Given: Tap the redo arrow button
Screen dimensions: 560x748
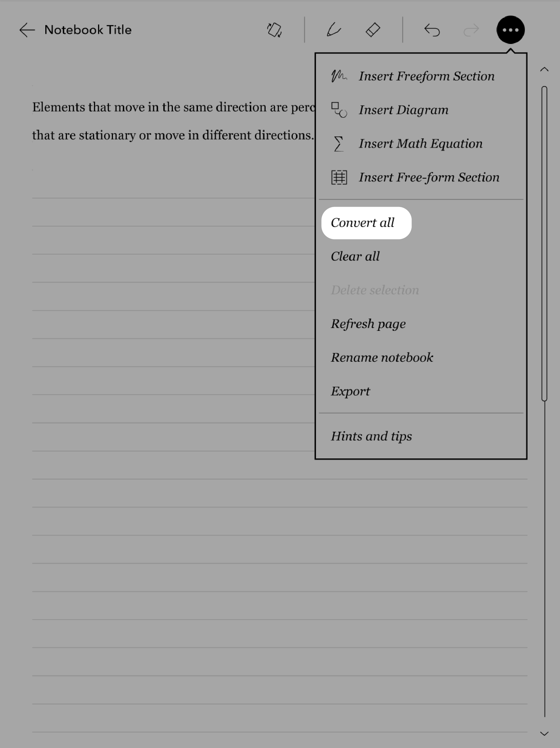Looking at the screenshot, I should tap(470, 29).
